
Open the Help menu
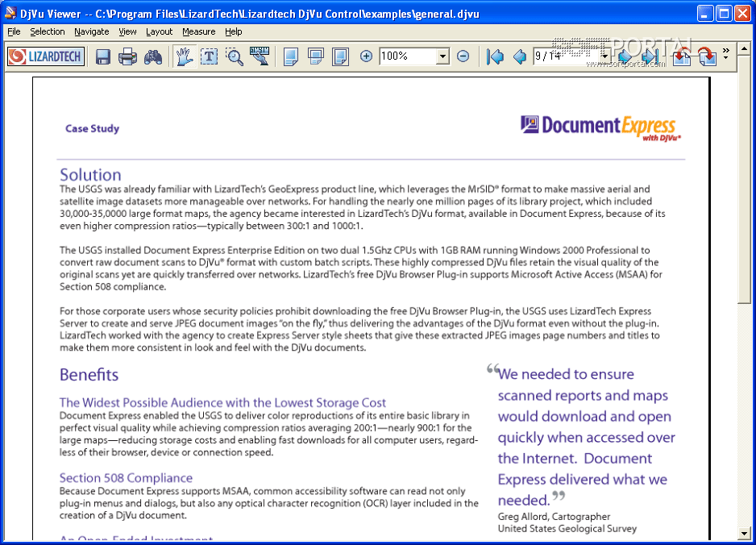[x=234, y=31]
